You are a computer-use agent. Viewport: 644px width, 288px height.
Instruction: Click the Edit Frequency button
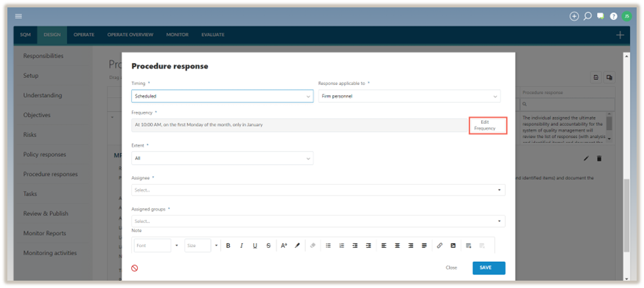tap(488, 125)
